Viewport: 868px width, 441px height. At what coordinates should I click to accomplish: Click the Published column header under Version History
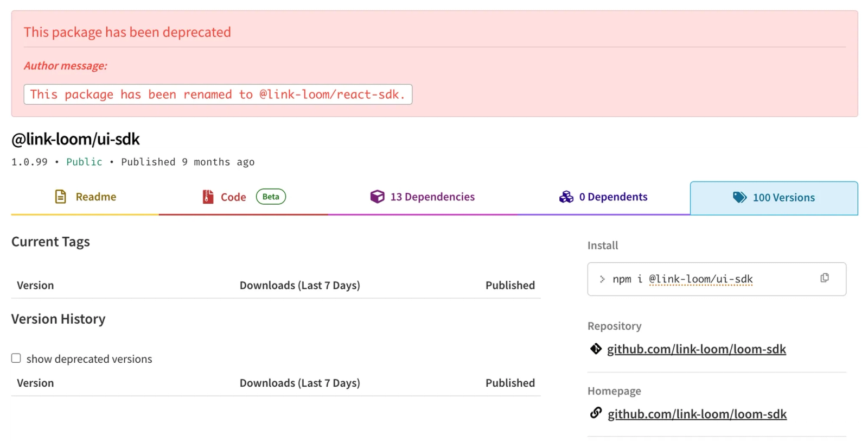(510, 383)
